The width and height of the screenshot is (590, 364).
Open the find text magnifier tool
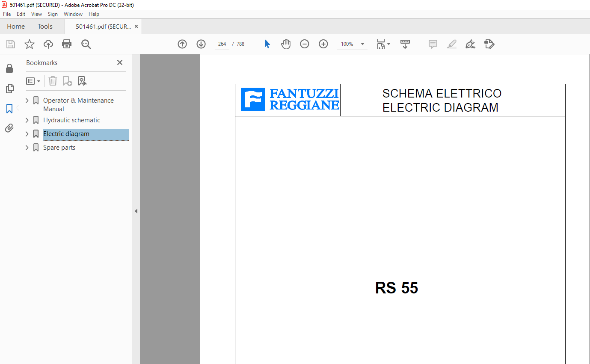pyautogui.click(x=86, y=44)
